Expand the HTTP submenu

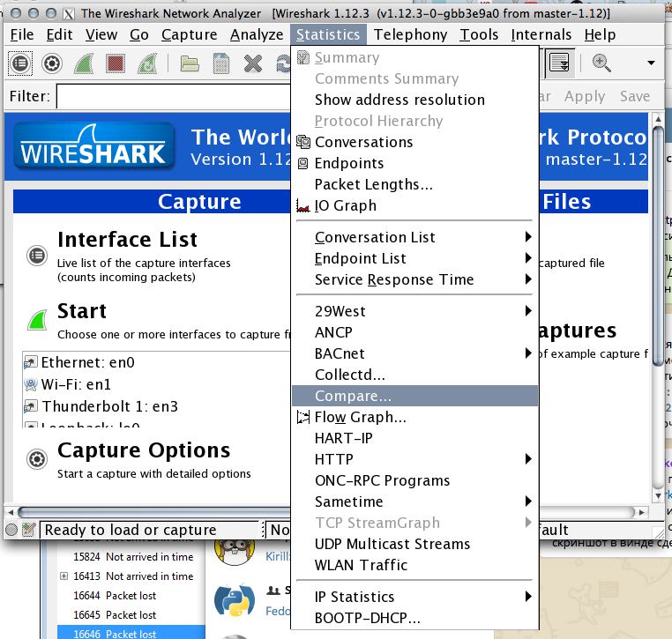coord(414,459)
